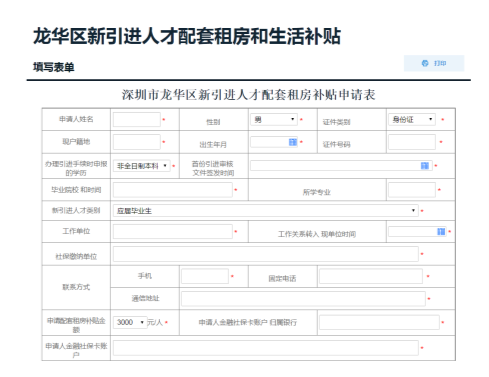Focus the 工作单位 input field
The height and width of the screenshot is (377, 489).
point(173,231)
